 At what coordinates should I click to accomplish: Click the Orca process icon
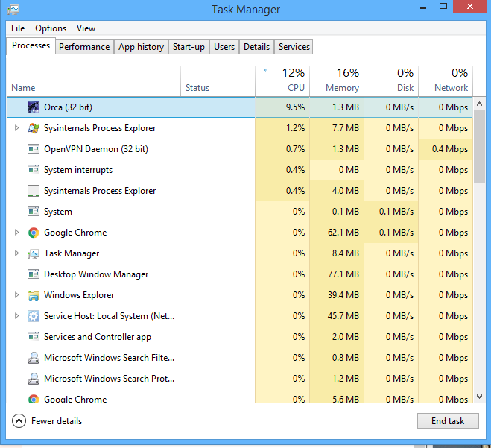pyautogui.click(x=34, y=107)
